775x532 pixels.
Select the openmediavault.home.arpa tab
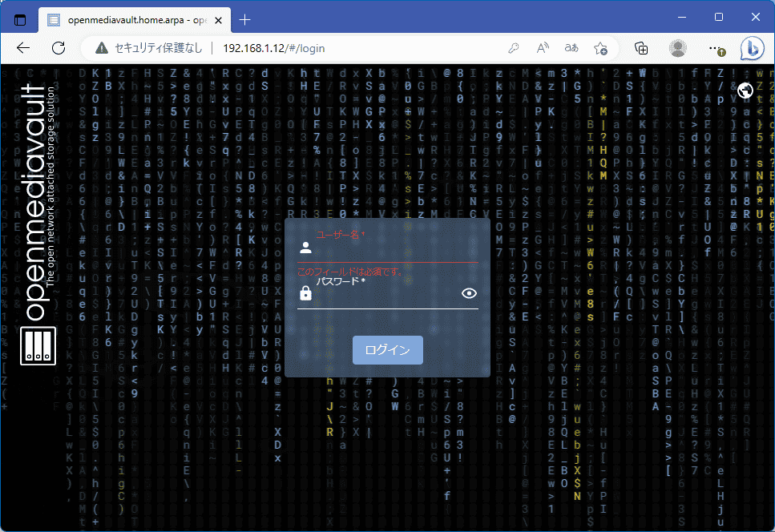point(134,20)
